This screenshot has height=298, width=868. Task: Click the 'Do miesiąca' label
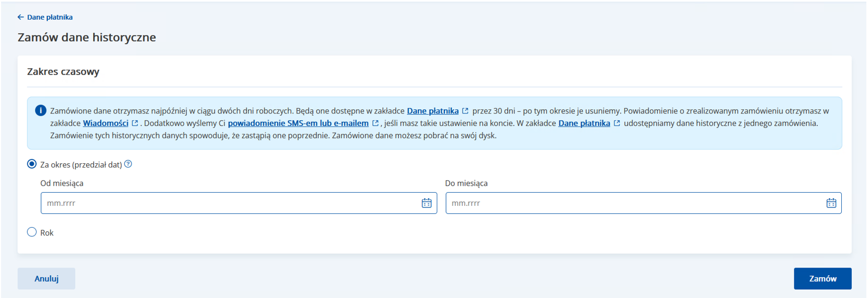466,183
